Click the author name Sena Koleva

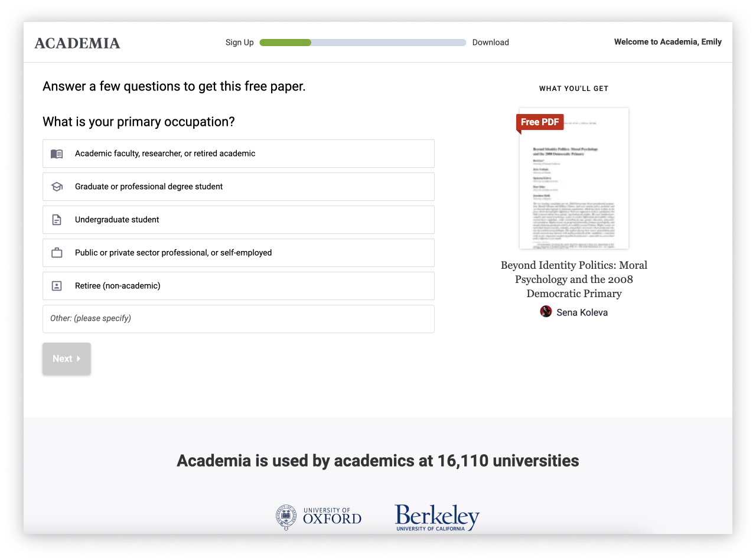coord(582,312)
